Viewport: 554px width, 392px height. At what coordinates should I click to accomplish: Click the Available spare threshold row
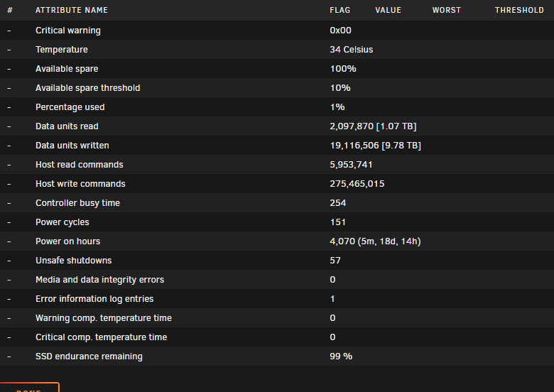(x=277, y=87)
